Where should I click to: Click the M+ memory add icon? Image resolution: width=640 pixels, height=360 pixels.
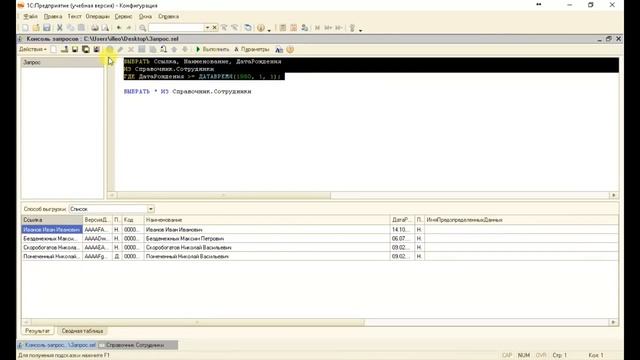pyautogui.click(x=328, y=28)
